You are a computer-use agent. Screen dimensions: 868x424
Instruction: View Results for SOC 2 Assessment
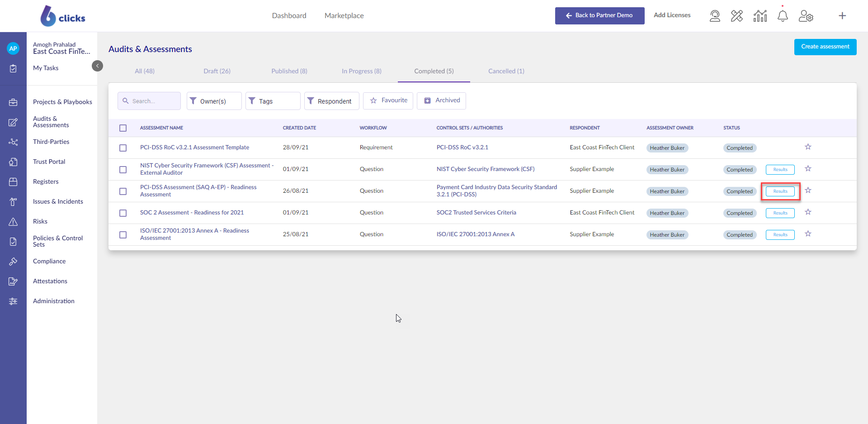tap(780, 213)
